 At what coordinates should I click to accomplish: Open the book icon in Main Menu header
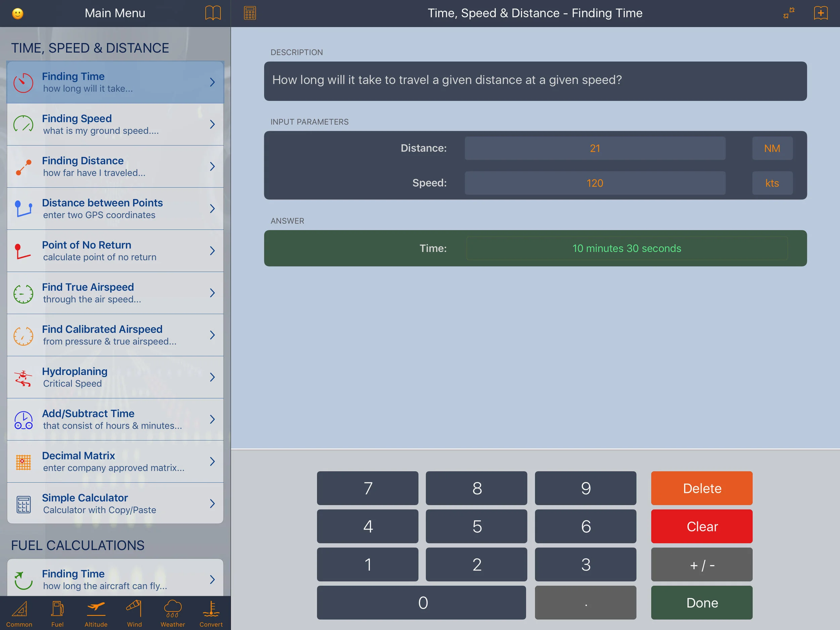[x=213, y=13]
